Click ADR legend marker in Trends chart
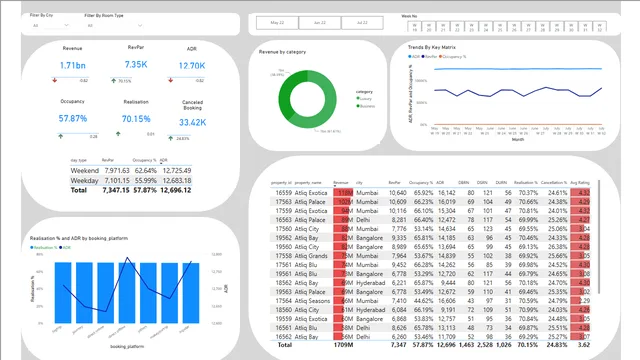The image size is (640, 360). (410, 57)
